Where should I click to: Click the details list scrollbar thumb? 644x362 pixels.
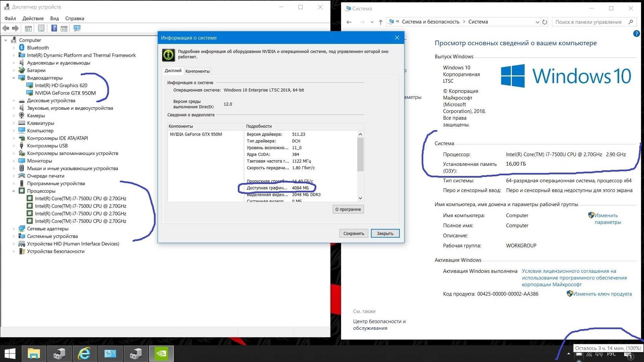click(360, 155)
